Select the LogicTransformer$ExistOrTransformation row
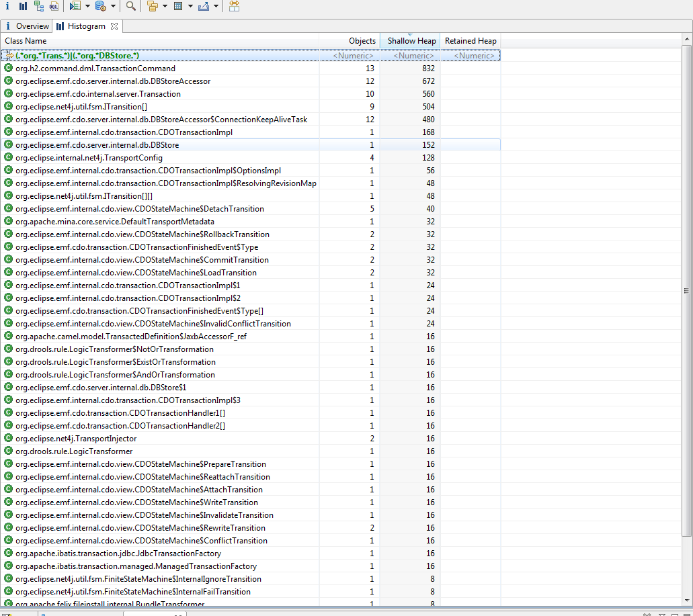This screenshot has height=616, width=693. (x=251, y=362)
